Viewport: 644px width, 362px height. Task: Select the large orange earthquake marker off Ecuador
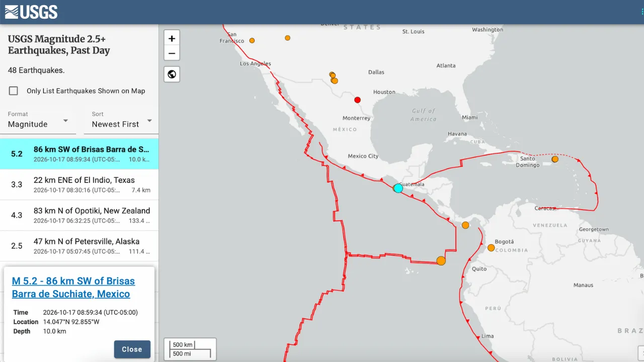(x=441, y=260)
